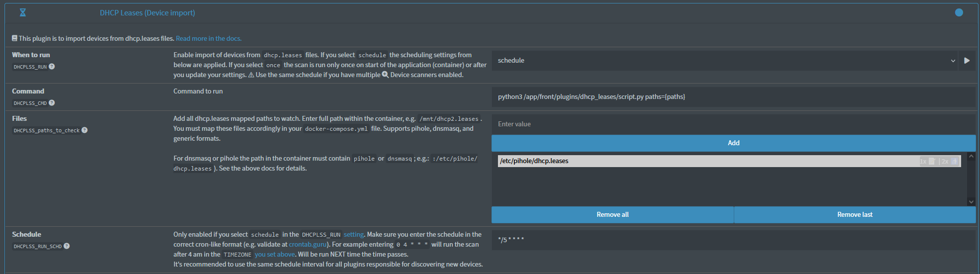Click help icon next to DHCPLSS_CMD
This screenshot has height=274, width=980.
pos(52,103)
